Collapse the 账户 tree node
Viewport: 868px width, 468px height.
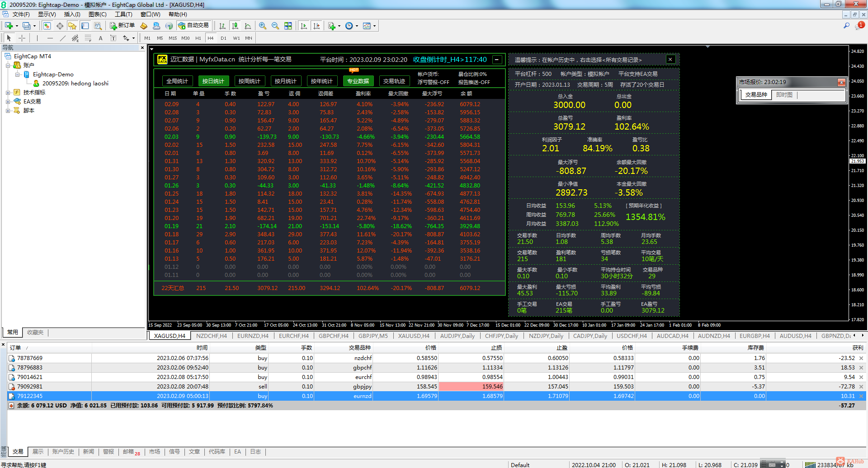8,66
